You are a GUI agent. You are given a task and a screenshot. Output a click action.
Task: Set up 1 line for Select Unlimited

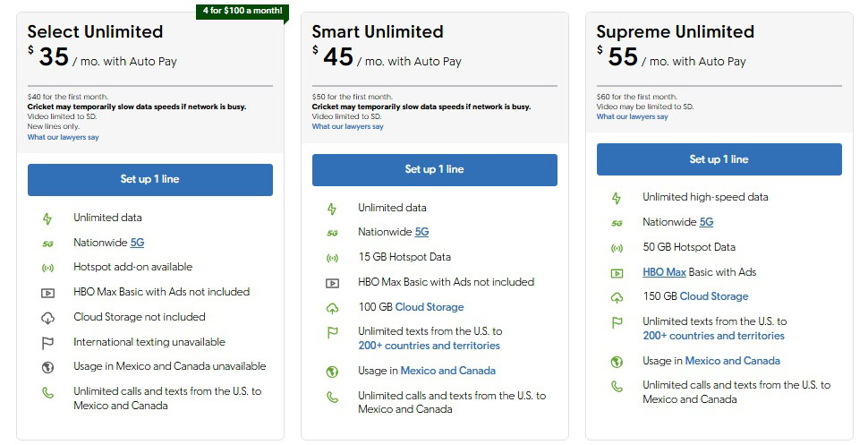pos(149,179)
